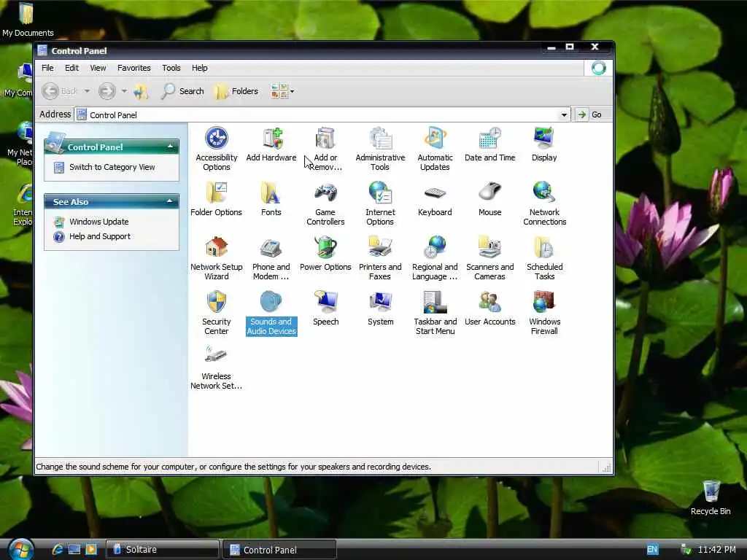
Task: Open Folder Options
Action: click(216, 199)
